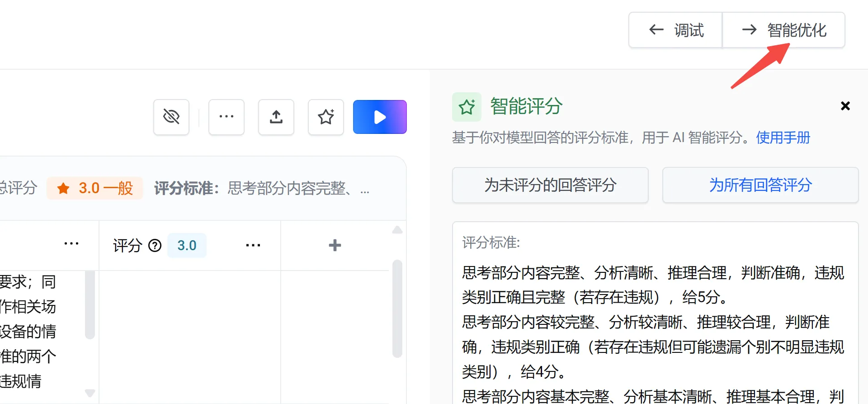
Task: Click 为未评分的回答评分 button
Action: (x=550, y=185)
